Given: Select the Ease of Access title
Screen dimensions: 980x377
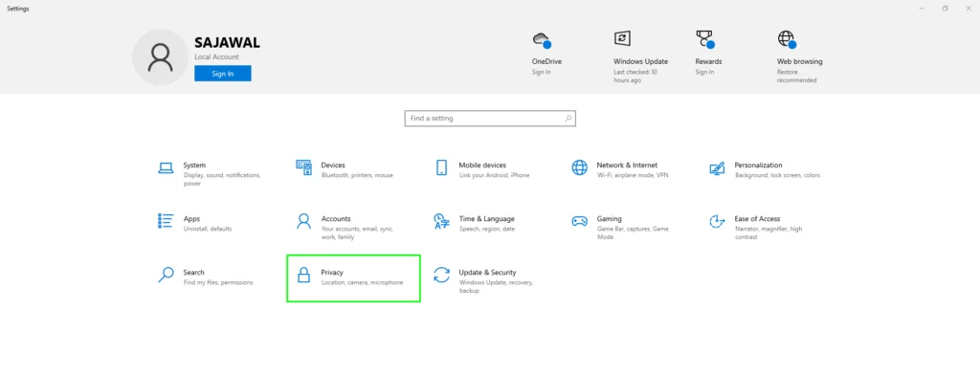Looking at the screenshot, I should (757, 219).
